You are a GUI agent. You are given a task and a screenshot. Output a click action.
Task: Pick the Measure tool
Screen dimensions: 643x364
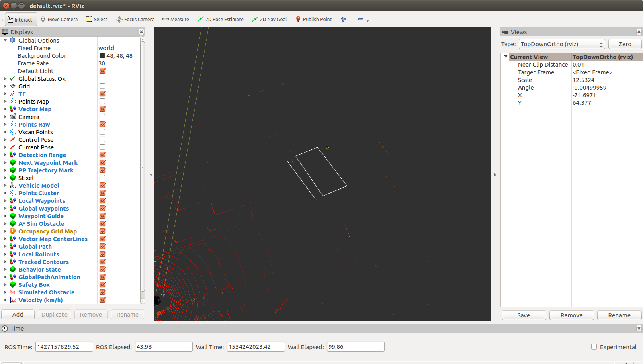tap(176, 19)
